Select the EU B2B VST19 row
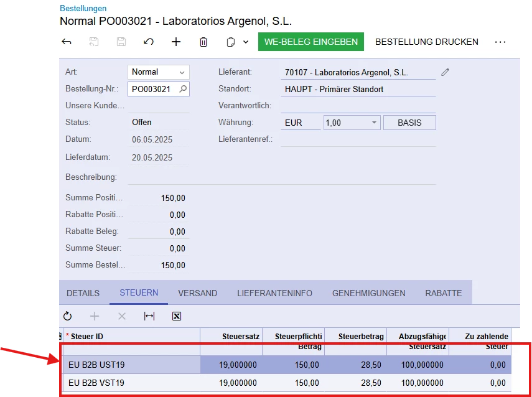The width and height of the screenshot is (532, 397). 287,383
